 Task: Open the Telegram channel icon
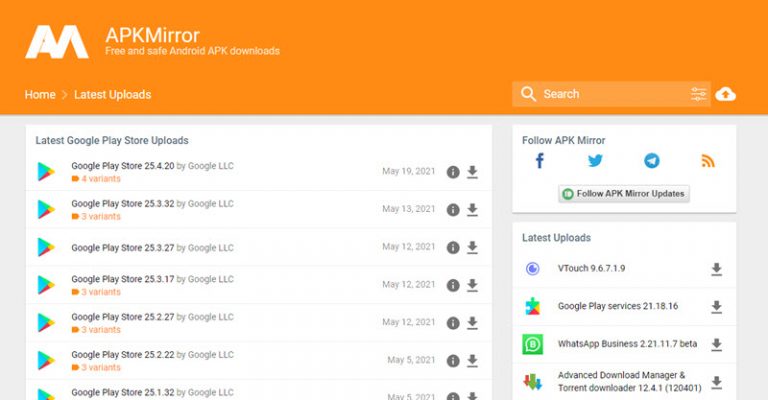click(x=651, y=161)
